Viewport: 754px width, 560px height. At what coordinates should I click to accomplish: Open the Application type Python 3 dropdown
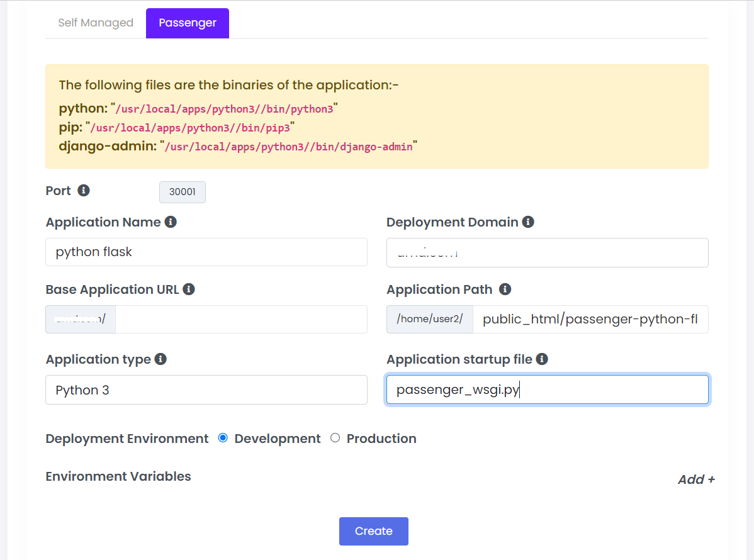pyautogui.click(x=206, y=390)
